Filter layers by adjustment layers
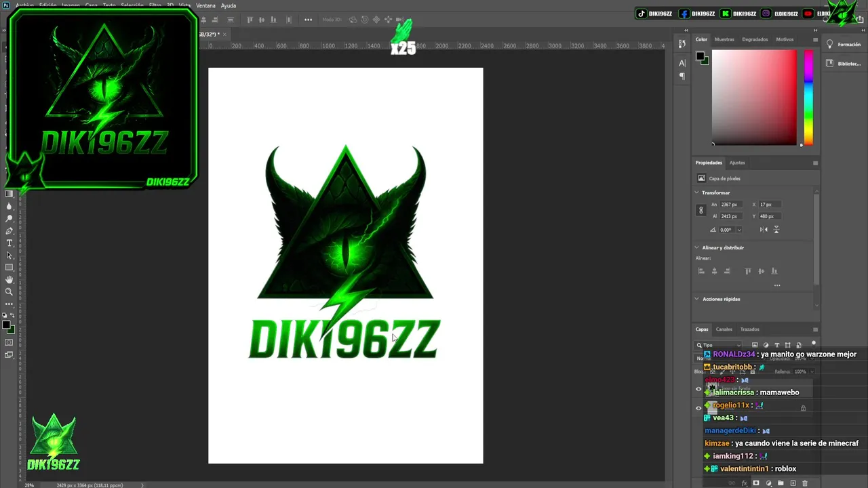868x488 pixels. [766, 345]
